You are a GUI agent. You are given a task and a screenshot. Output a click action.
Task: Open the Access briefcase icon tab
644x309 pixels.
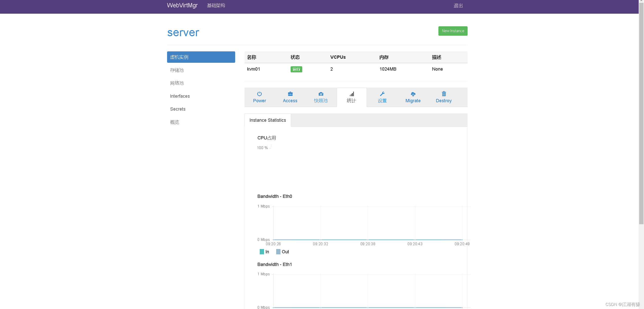pyautogui.click(x=290, y=94)
